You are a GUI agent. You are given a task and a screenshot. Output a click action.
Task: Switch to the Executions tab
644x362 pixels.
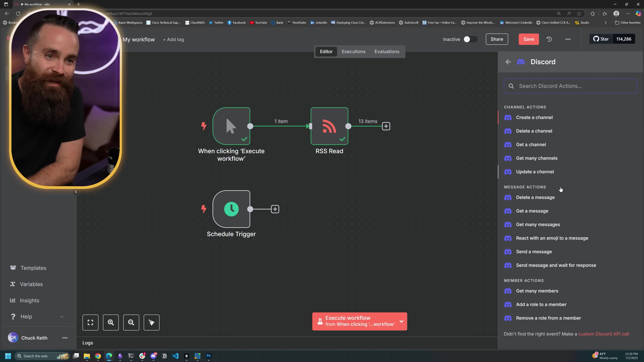(353, 52)
